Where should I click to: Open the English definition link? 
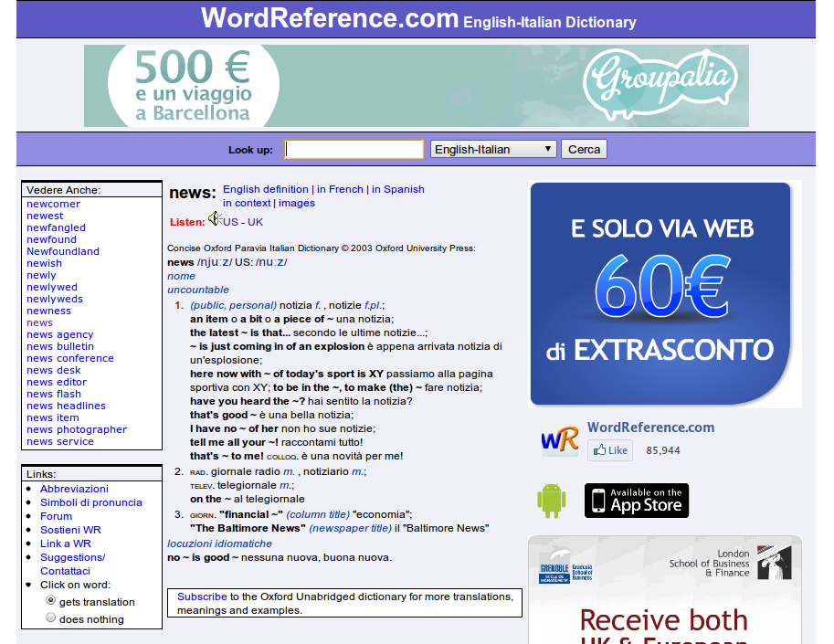[266, 189]
